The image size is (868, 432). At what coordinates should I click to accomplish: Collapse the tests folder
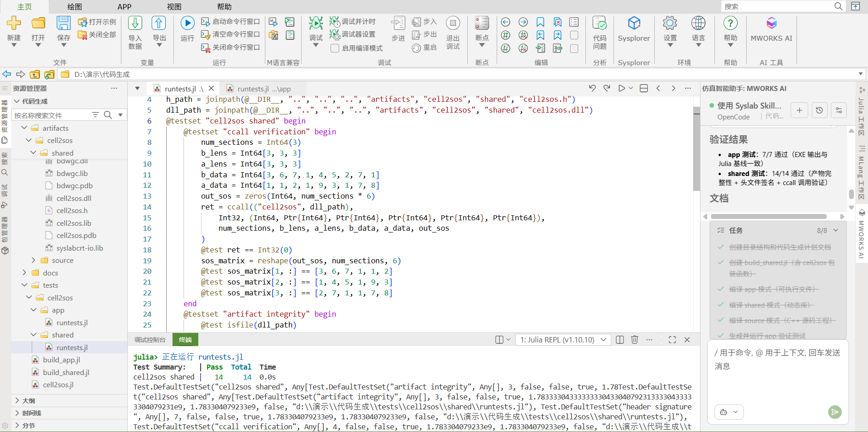[x=24, y=285]
